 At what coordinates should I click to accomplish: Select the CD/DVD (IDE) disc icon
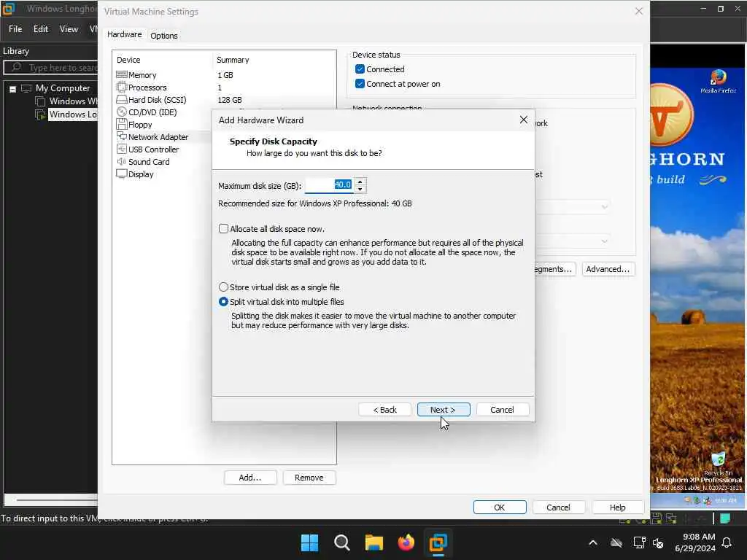click(x=122, y=112)
